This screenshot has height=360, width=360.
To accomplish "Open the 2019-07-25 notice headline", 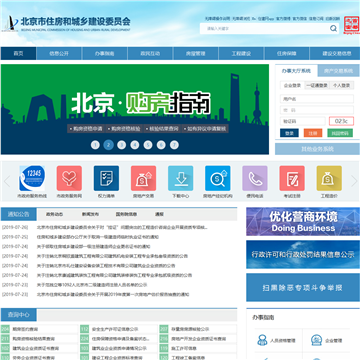I will click(x=98, y=237).
